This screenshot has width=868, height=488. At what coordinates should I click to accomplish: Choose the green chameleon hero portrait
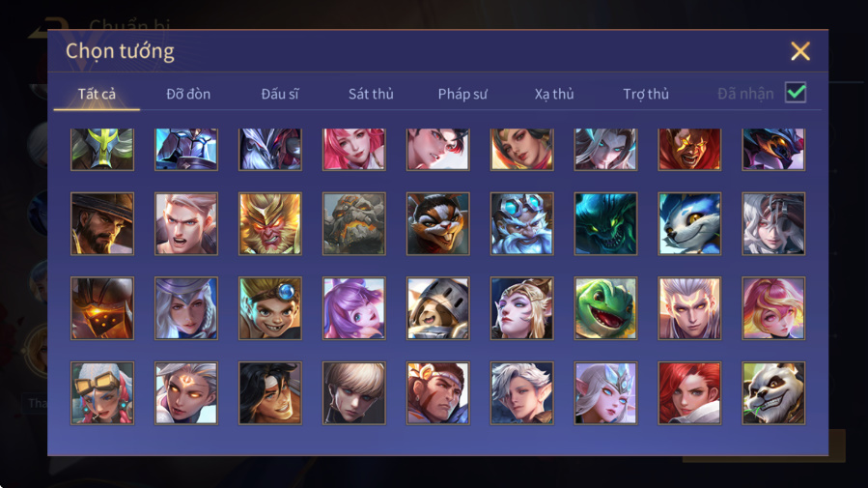coord(605,308)
